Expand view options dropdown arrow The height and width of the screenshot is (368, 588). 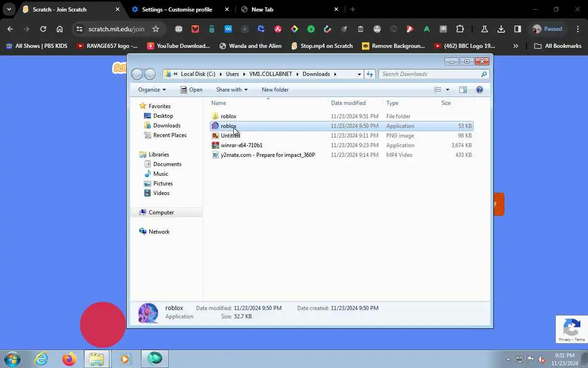[447, 90]
